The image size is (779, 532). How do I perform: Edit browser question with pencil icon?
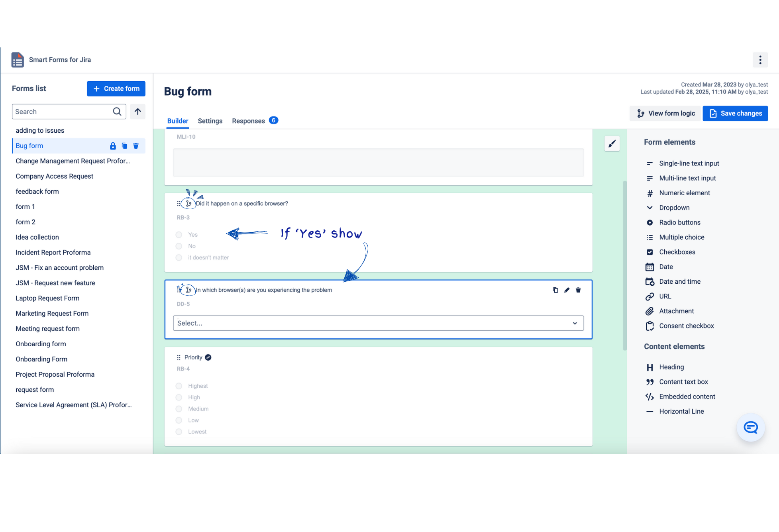coord(567,290)
